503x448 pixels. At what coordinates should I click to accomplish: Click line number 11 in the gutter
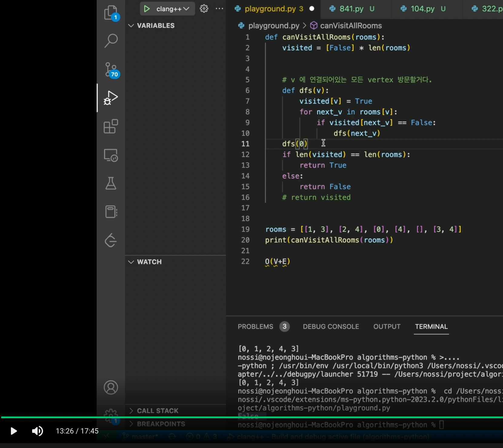(x=245, y=144)
